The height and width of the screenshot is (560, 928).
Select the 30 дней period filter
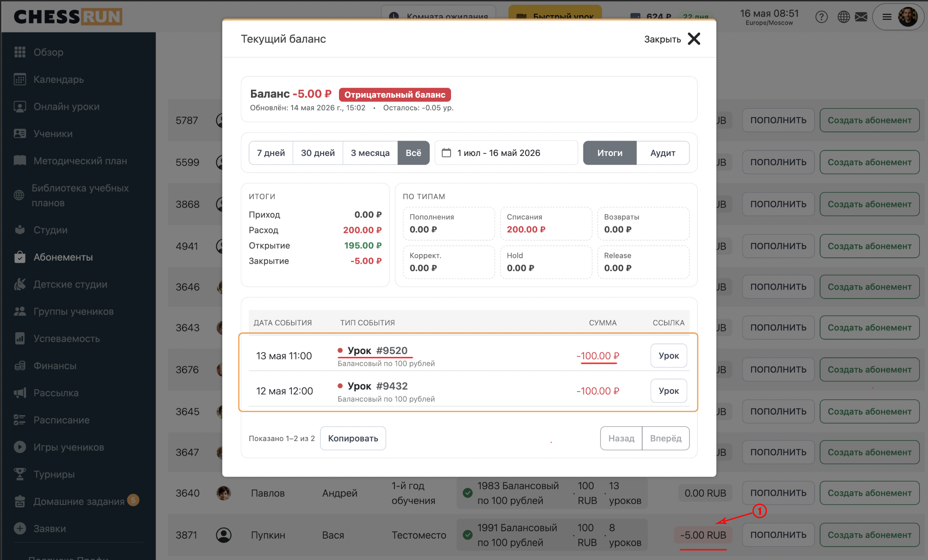click(x=318, y=153)
